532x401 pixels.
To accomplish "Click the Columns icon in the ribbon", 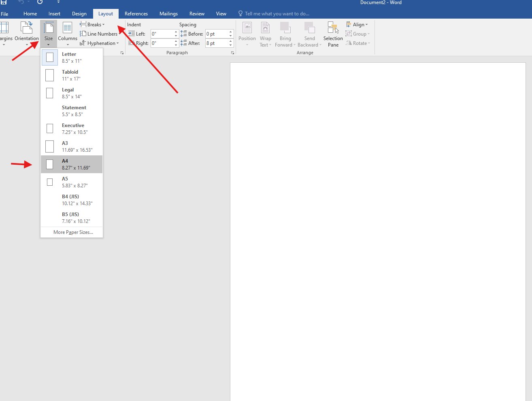I will tap(67, 28).
